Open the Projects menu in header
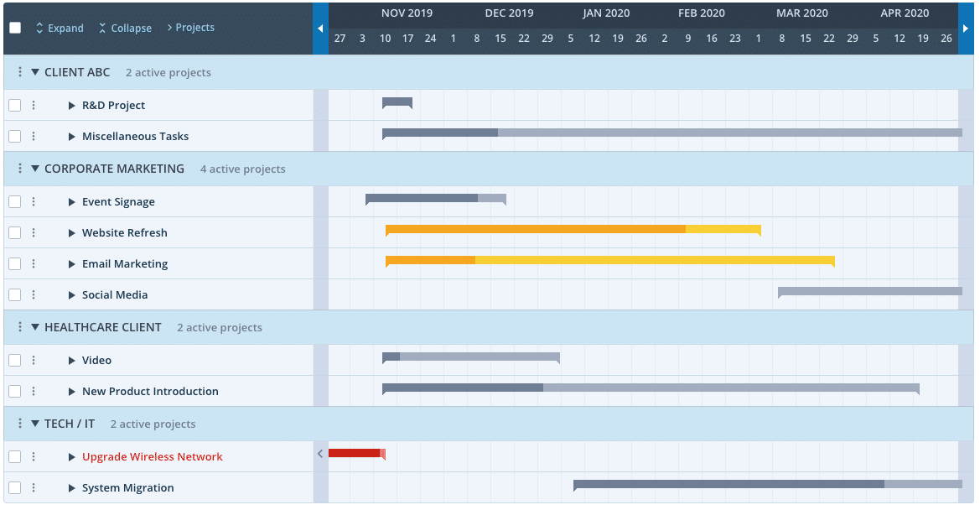Image resolution: width=980 pixels, height=510 pixels. tap(190, 28)
